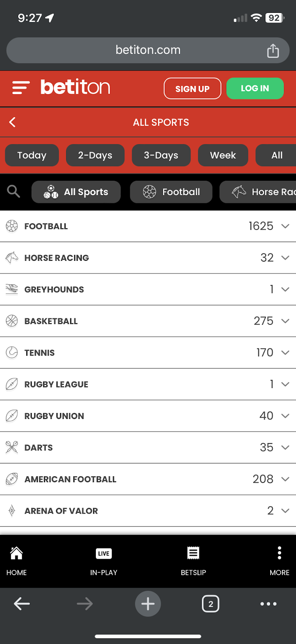Screen dimensions: 296x644
Task: Tap the browser share icon
Action: (273, 51)
